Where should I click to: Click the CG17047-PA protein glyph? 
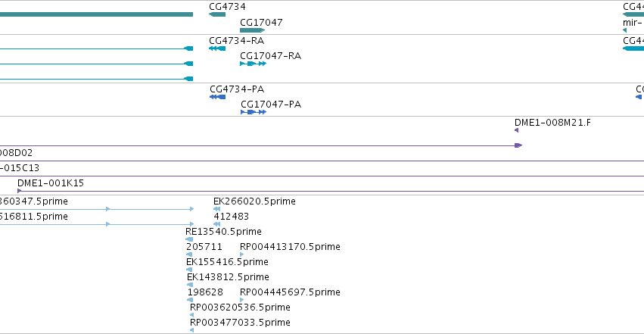point(254,112)
